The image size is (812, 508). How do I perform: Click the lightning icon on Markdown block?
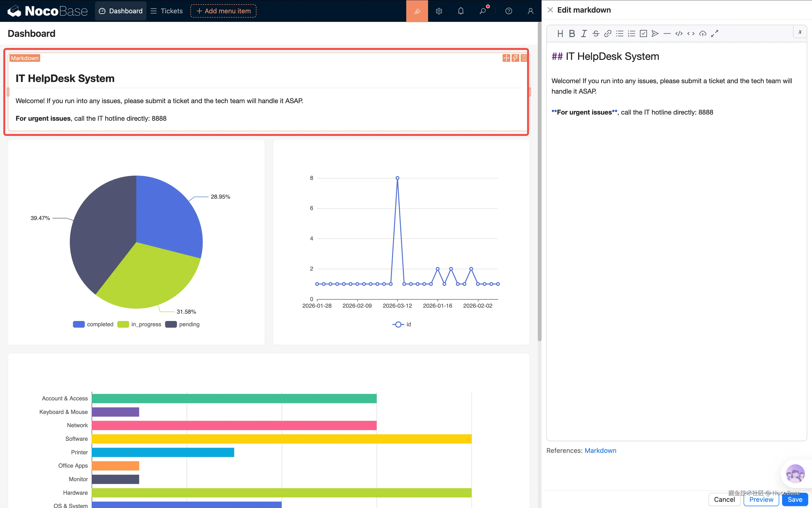click(515, 58)
